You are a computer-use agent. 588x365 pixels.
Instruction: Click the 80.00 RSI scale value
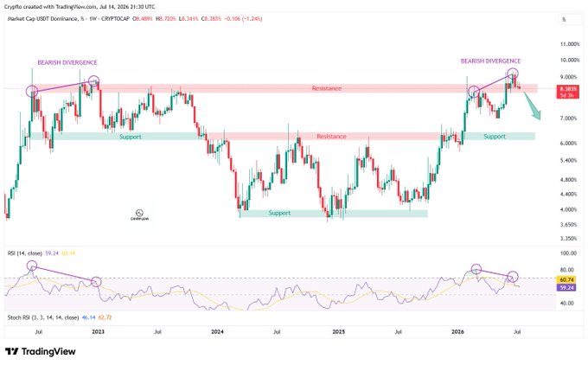click(568, 270)
